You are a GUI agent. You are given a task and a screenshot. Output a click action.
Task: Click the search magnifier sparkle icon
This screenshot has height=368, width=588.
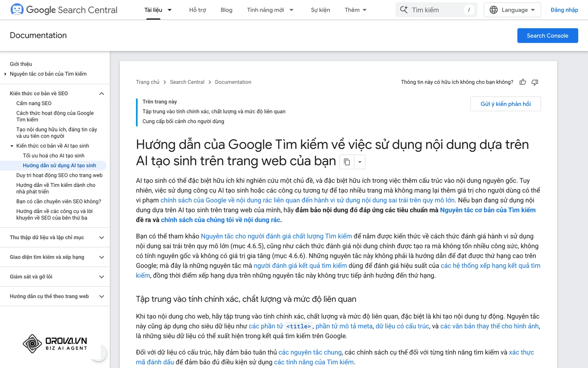click(x=404, y=10)
